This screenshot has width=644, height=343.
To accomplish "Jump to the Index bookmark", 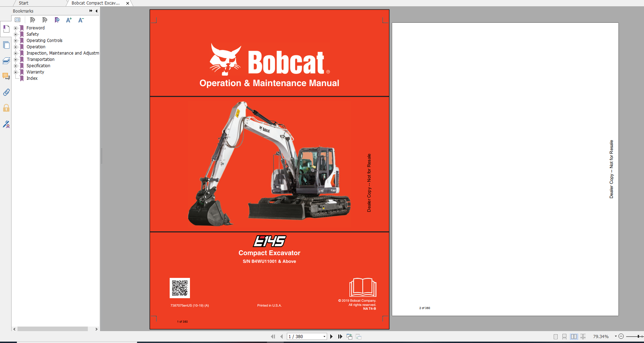I will (32, 78).
